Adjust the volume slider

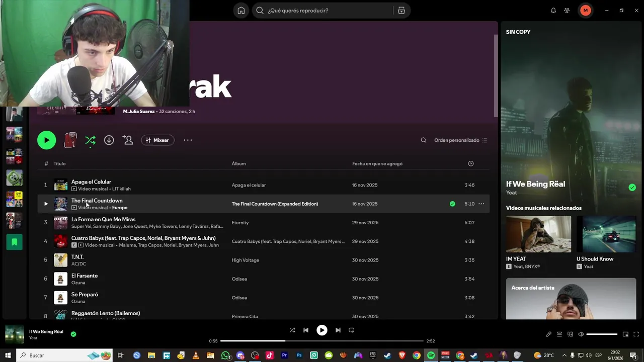pyautogui.click(x=602, y=334)
